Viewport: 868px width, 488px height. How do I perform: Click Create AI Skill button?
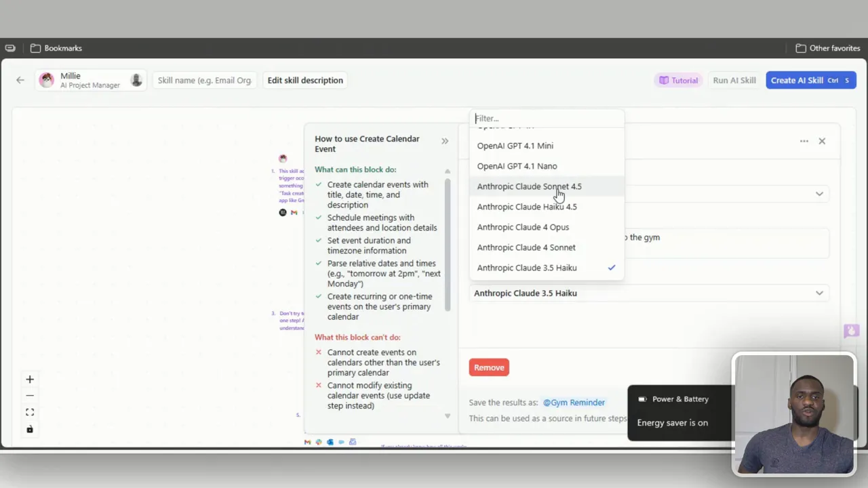tap(811, 80)
